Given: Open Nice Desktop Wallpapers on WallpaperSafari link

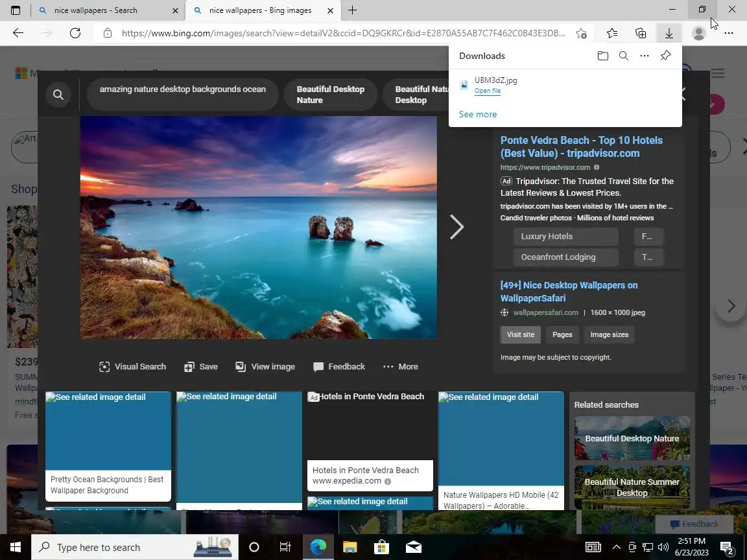Looking at the screenshot, I should pyautogui.click(x=569, y=292).
